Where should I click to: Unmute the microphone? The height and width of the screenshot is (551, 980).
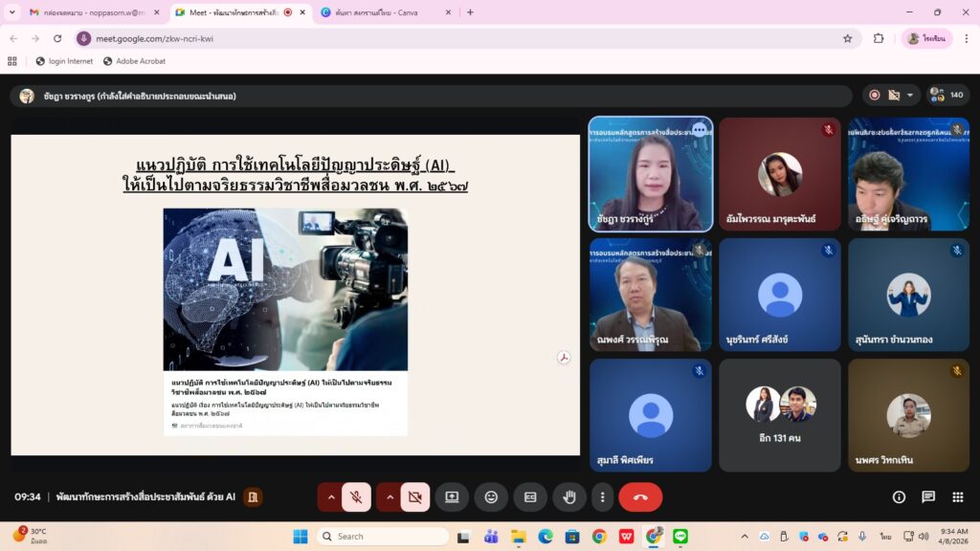pyautogui.click(x=356, y=497)
